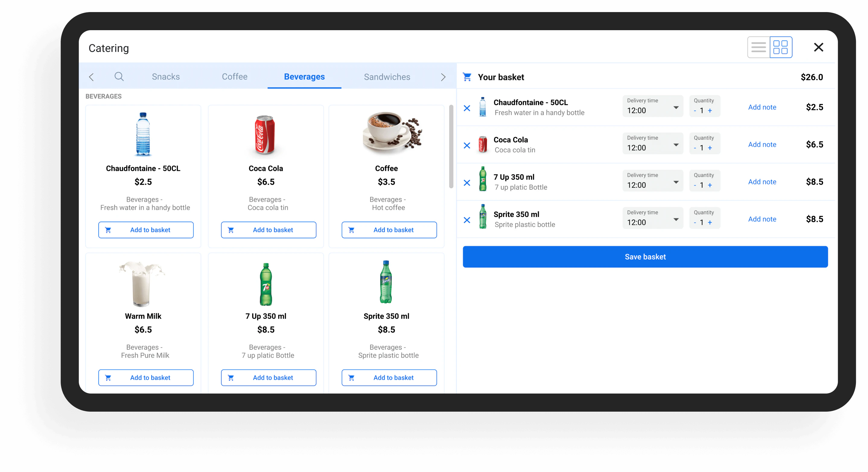Switch to the Snacks tab
Viewport: 868px width, 472px height.
click(165, 77)
